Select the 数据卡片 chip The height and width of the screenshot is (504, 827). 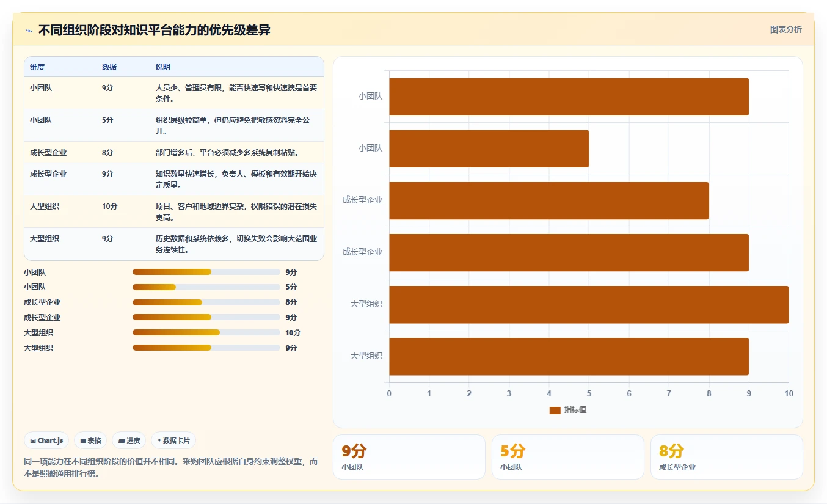pyautogui.click(x=173, y=440)
